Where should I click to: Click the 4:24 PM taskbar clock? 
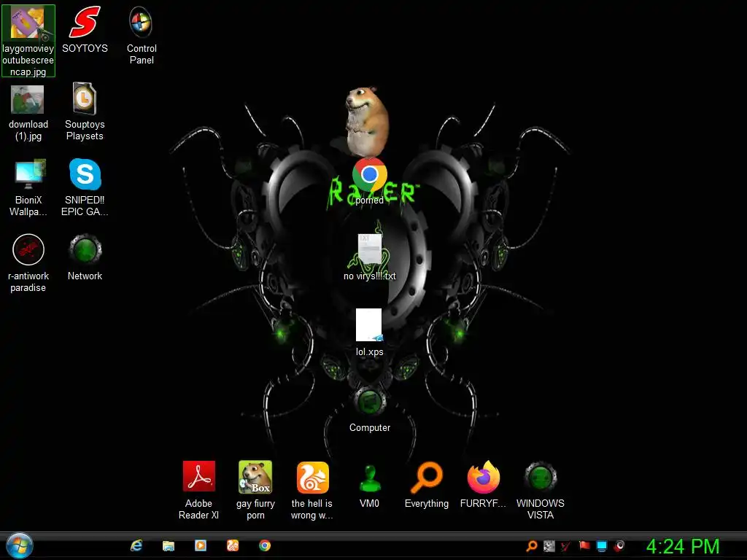click(x=682, y=546)
